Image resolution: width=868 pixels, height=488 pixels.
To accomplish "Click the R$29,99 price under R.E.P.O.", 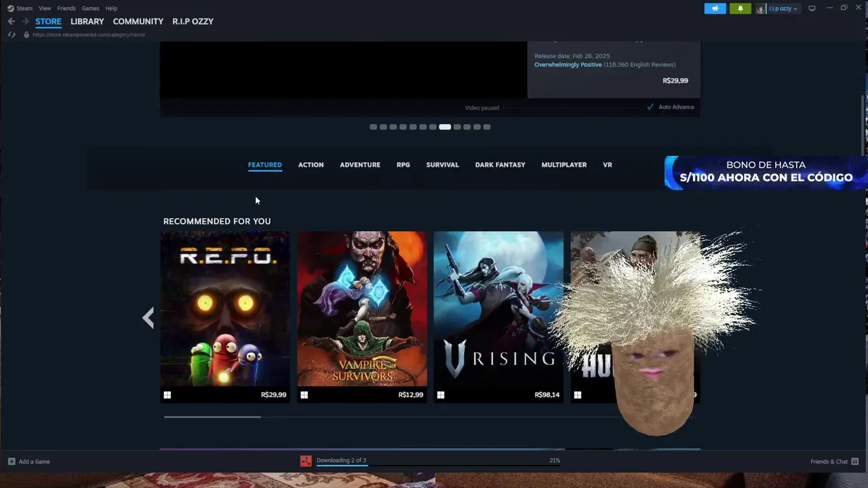I will point(273,394).
